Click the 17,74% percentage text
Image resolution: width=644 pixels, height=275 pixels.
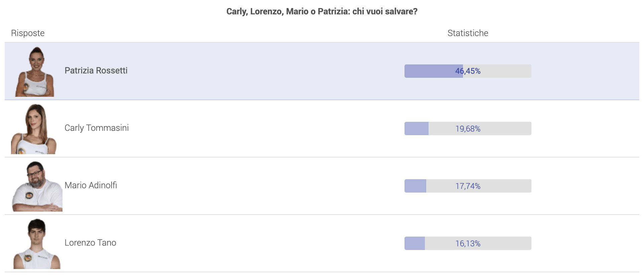click(468, 186)
